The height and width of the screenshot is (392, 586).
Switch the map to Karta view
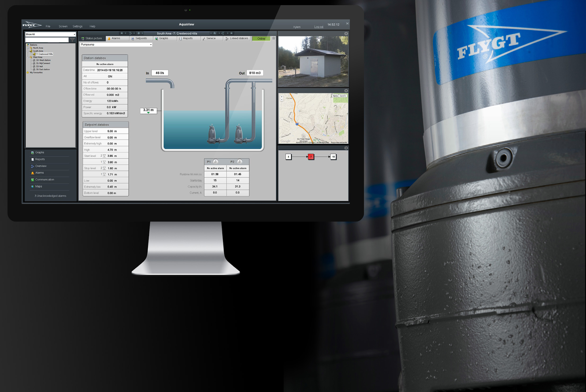click(335, 96)
